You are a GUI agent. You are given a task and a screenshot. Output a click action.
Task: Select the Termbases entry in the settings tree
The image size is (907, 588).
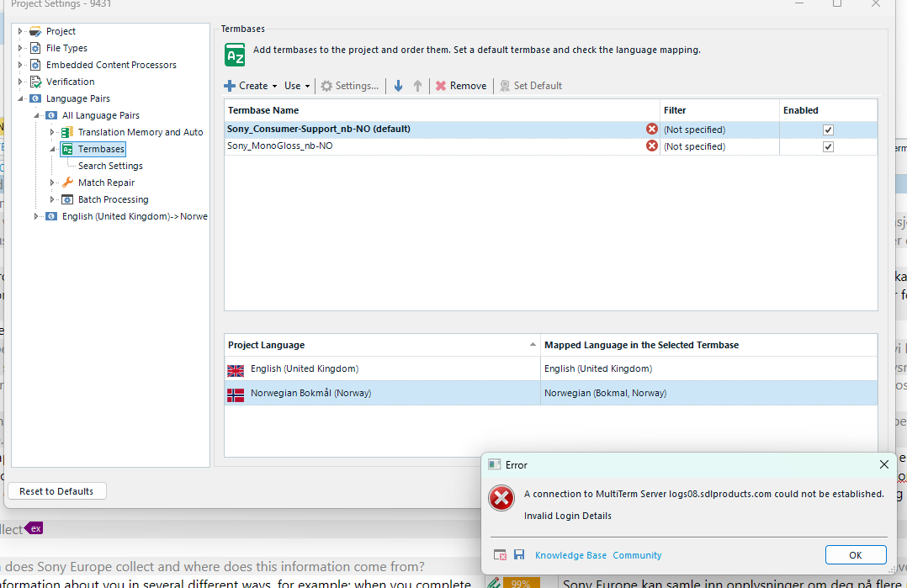[x=101, y=148]
